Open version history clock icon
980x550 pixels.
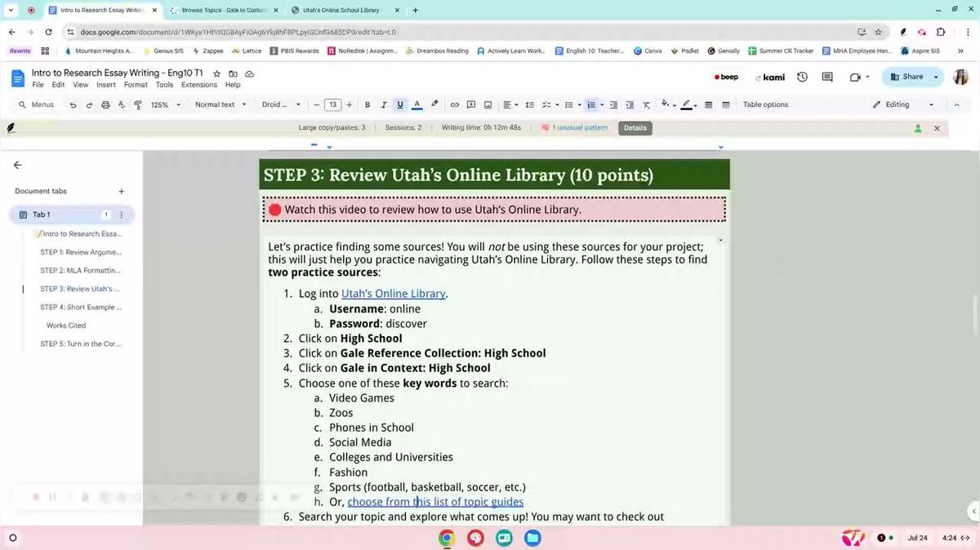(x=802, y=78)
